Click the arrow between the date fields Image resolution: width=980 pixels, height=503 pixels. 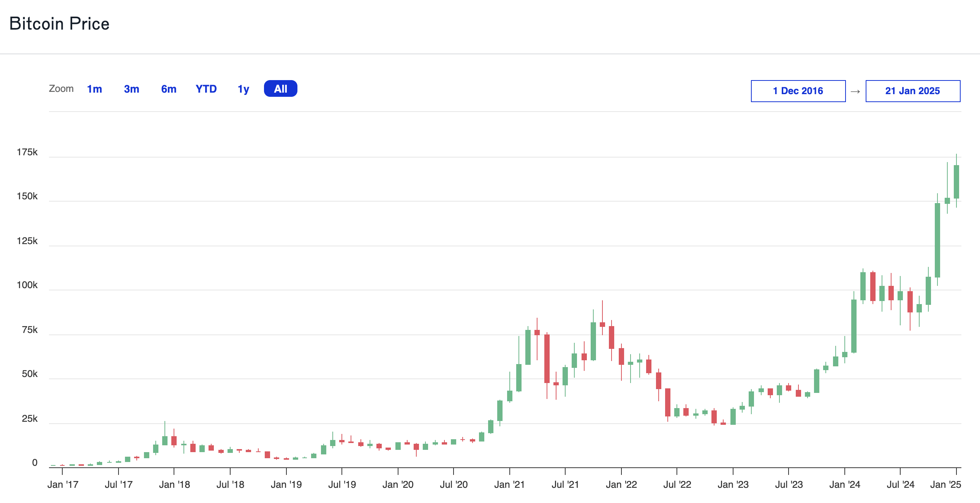855,91
